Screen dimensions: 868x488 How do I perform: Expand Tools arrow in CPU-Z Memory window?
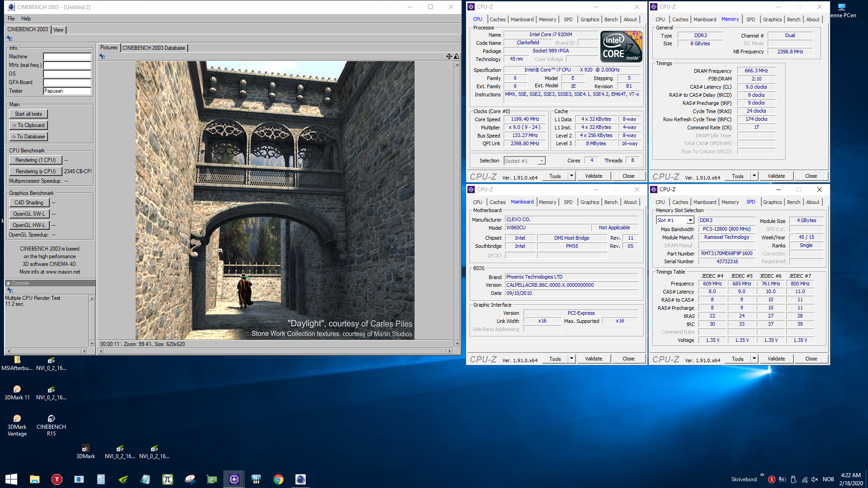click(754, 176)
